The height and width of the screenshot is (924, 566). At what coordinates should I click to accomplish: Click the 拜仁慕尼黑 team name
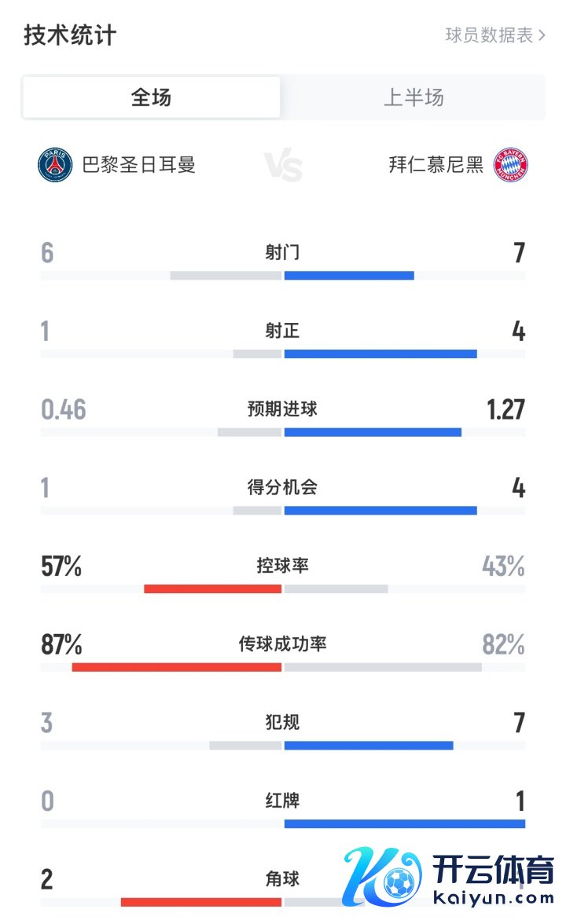pyautogui.click(x=436, y=165)
